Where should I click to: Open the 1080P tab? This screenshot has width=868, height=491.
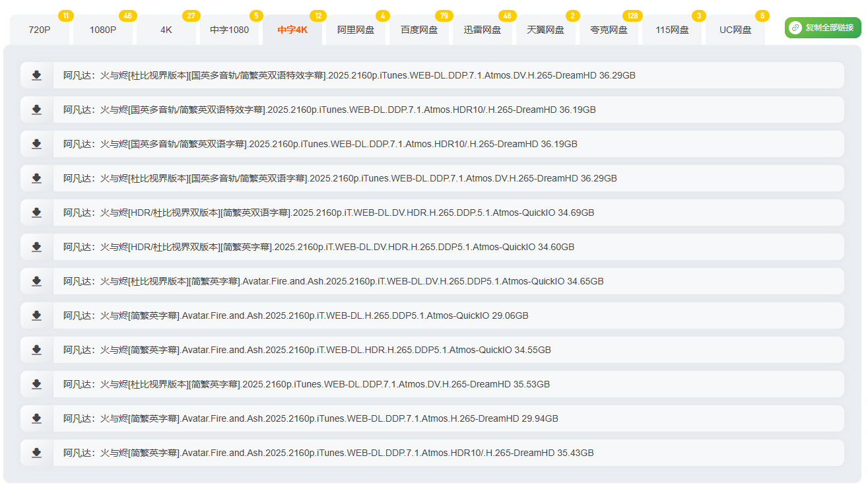pos(103,30)
